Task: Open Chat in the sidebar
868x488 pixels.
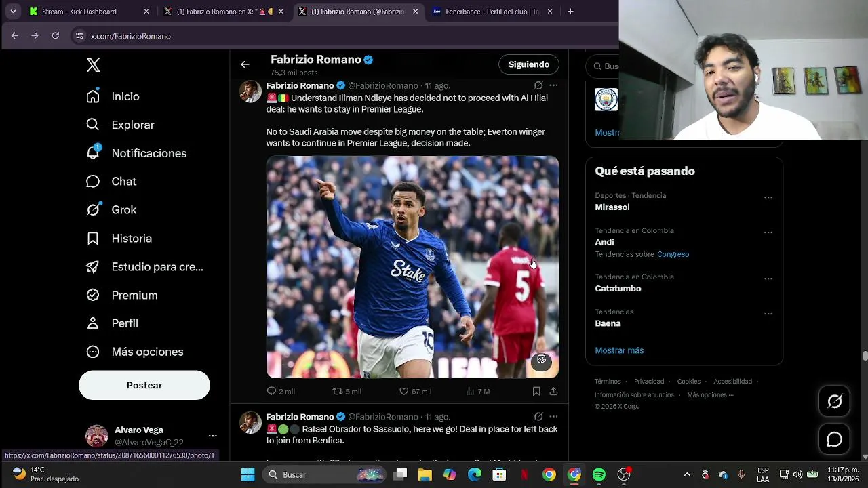Action: click(112, 182)
